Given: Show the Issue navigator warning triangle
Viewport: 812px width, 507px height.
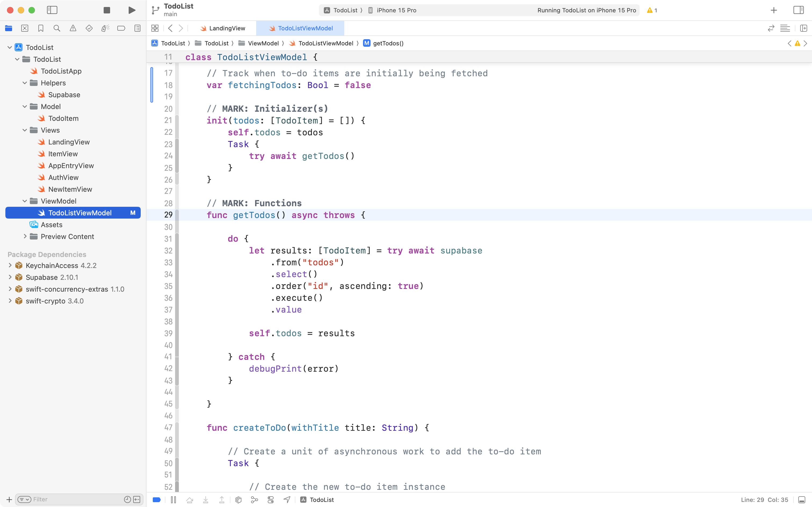Looking at the screenshot, I should (x=73, y=28).
